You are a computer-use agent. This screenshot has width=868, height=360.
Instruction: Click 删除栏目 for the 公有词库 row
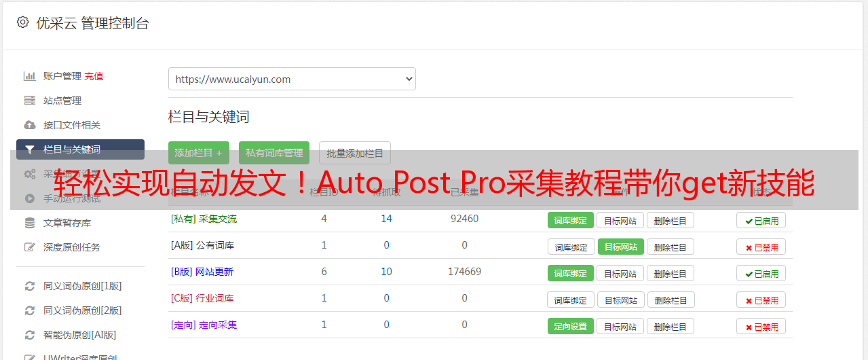pos(670,247)
